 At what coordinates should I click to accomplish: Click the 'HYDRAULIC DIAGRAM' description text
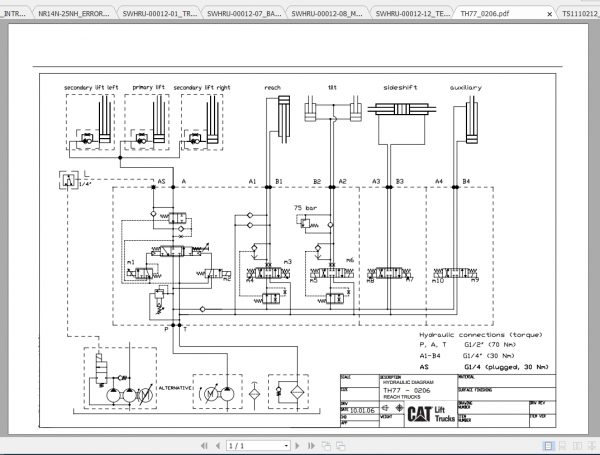coord(408,382)
